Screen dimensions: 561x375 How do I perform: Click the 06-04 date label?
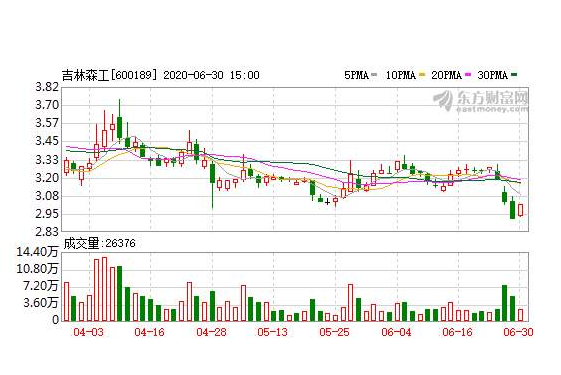[396, 332]
